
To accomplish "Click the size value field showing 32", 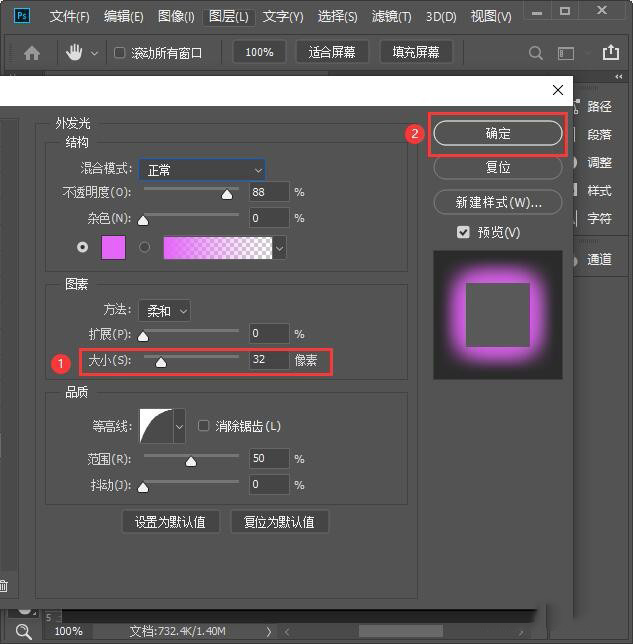I will tap(269, 359).
